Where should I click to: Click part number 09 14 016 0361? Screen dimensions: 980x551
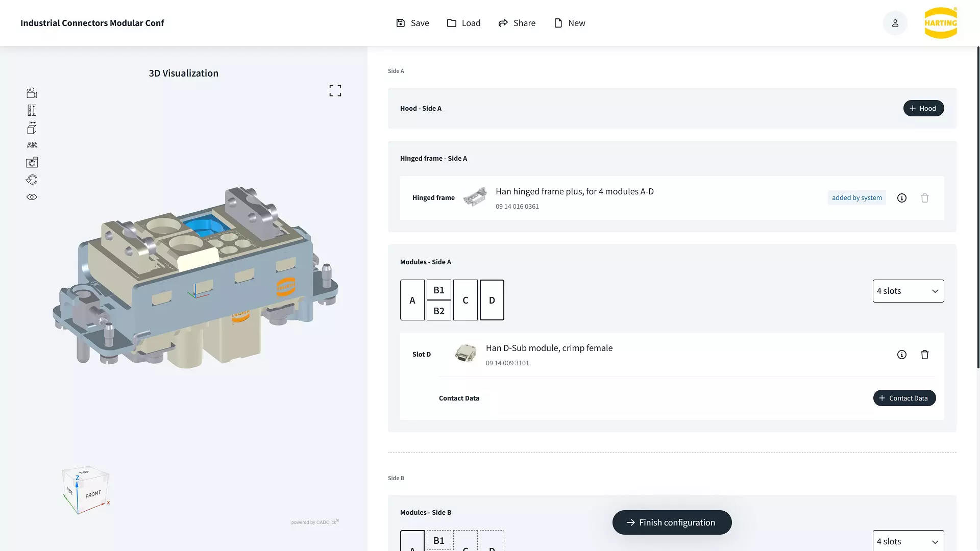517,207
